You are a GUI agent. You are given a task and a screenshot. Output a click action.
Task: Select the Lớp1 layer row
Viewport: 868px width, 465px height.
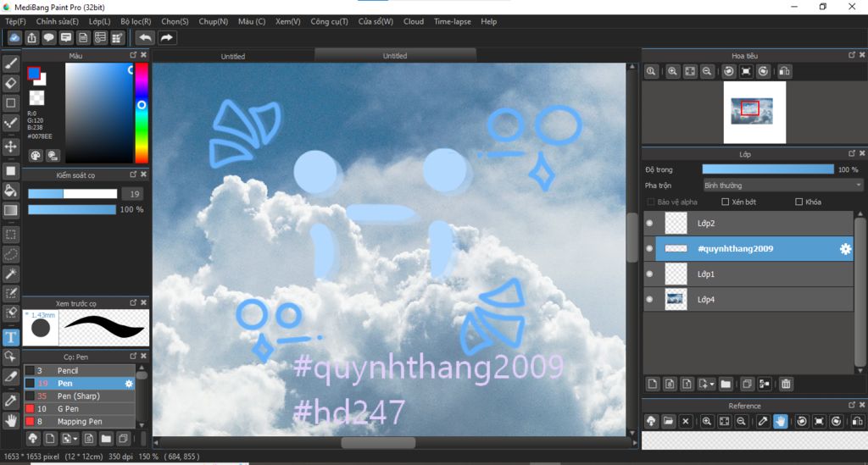coord(748,274)
